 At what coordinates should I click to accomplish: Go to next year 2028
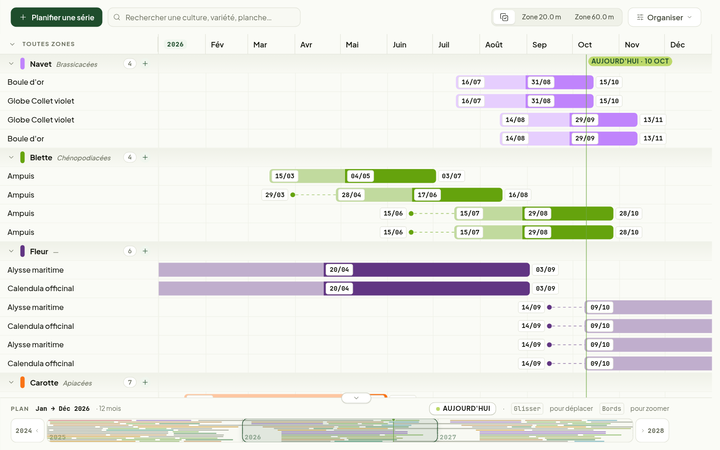(652, 431)
